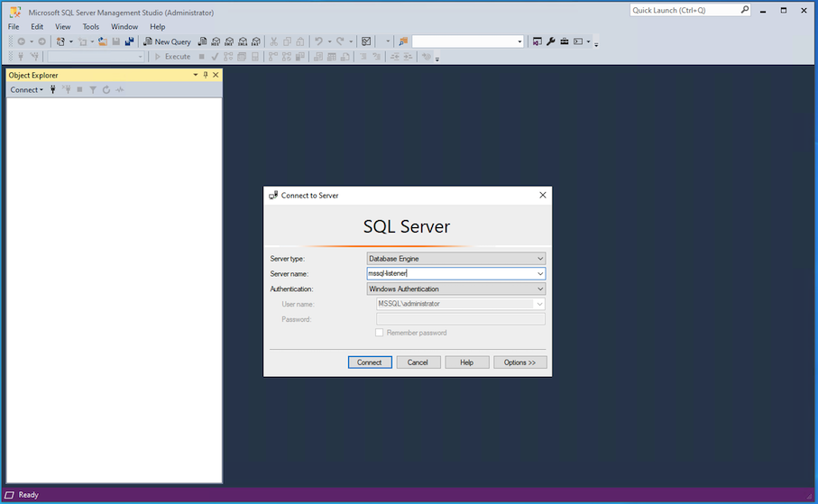Open the Edit menu
818x504 pixels.
coord(37,27)
